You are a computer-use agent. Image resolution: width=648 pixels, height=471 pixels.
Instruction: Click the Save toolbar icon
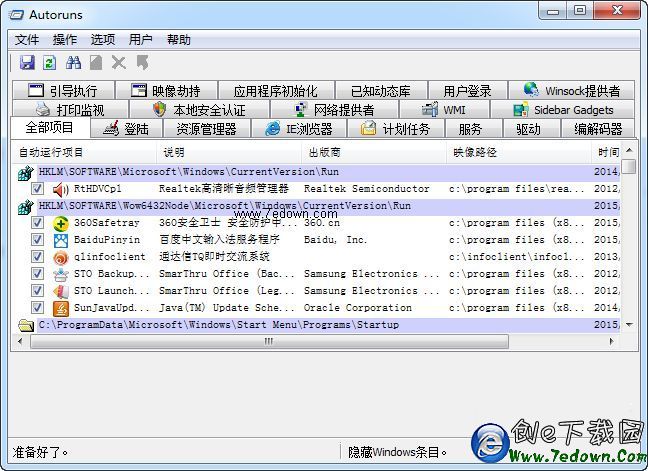point(28,63)
